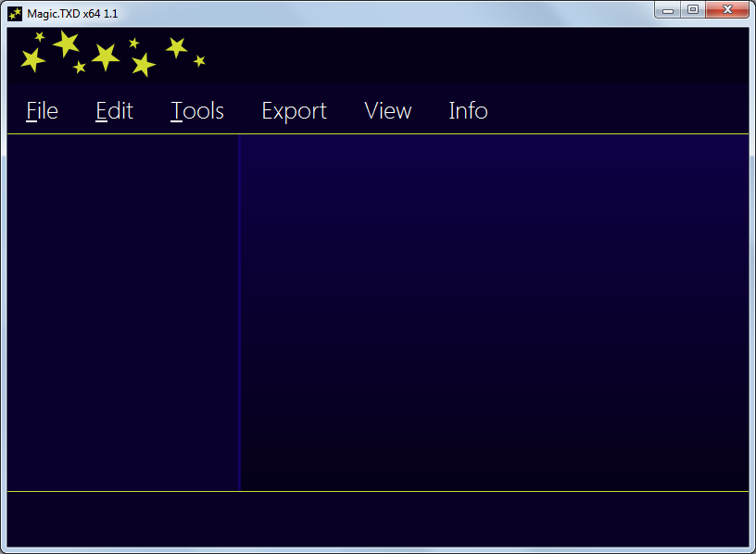Open the Edit menu
This screenshot has height=554, width=756.
114,111
